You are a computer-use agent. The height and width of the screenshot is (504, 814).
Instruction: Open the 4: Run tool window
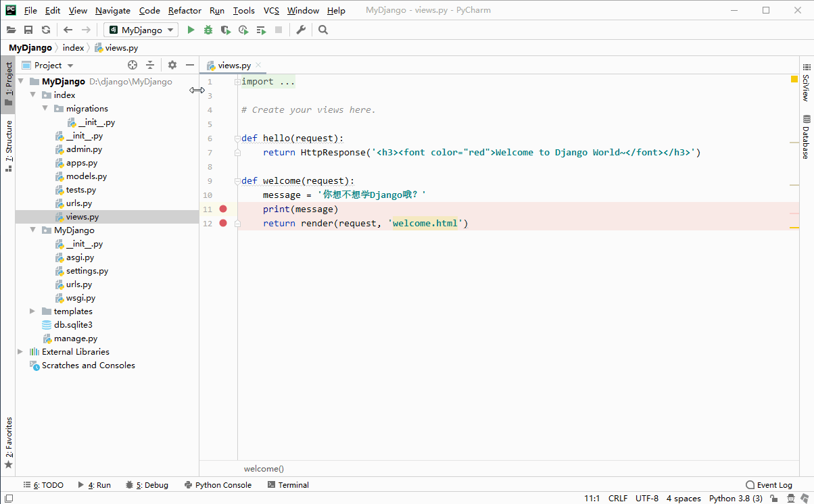94,485
